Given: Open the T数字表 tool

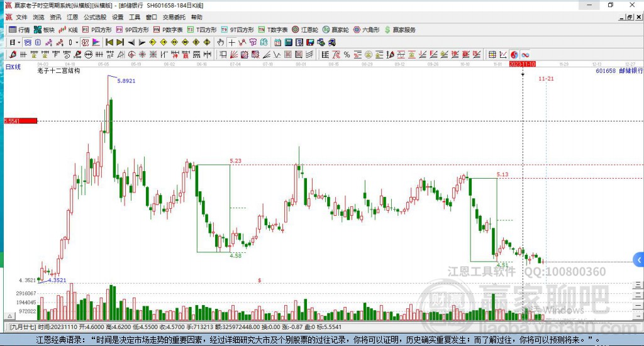Looking at the screenshot, I should (x=273, y=30).
